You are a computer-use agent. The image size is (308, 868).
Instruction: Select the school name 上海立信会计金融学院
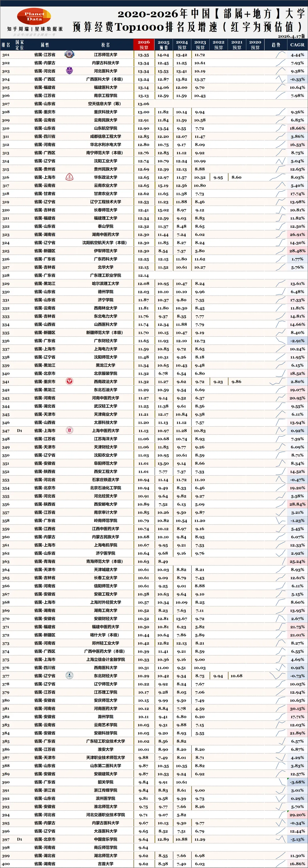pos(105,659)
